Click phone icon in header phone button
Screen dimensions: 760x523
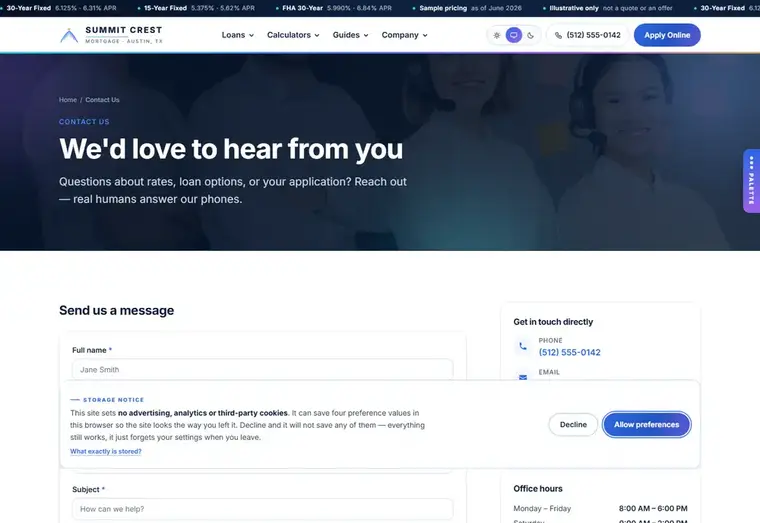coord(558,35)
